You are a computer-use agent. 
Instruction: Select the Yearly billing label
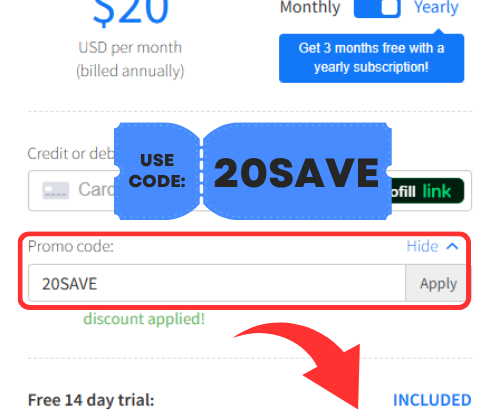click(436, 7)
